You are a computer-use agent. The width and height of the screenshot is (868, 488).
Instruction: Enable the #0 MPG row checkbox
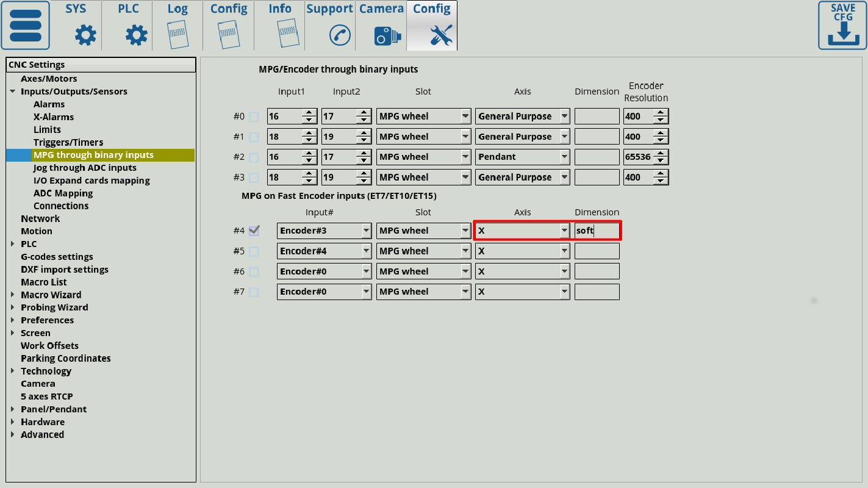[x=254, y=117]
